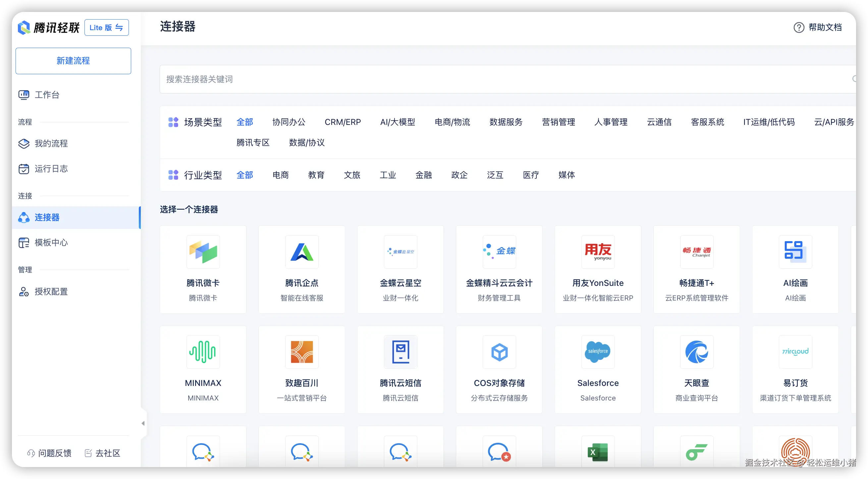The width and height of the screenshot is (868, 479).
Task: Open the 用友YonSuite connector icon
Action: [598, 252]
